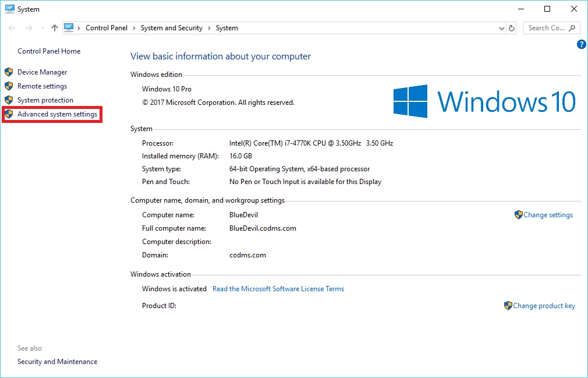Read the Microsoft Software License Terms
This screenshot has height=378, width=588.
(278, 289)
